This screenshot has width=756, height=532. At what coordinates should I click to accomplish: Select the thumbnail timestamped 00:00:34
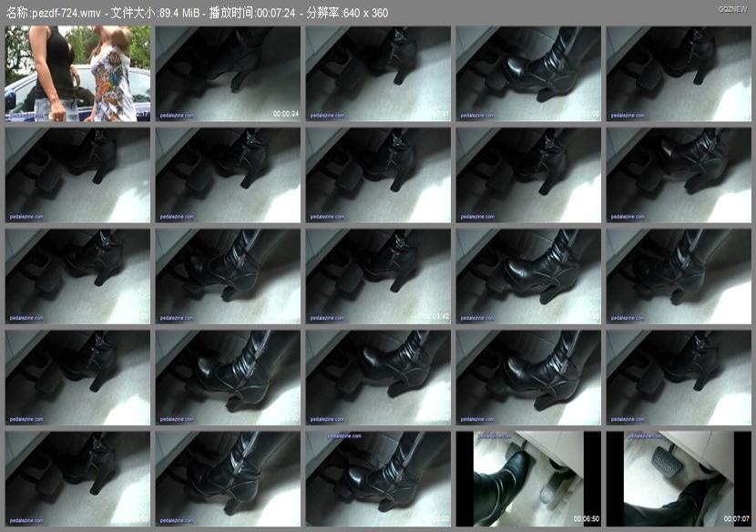click(228, 74)
